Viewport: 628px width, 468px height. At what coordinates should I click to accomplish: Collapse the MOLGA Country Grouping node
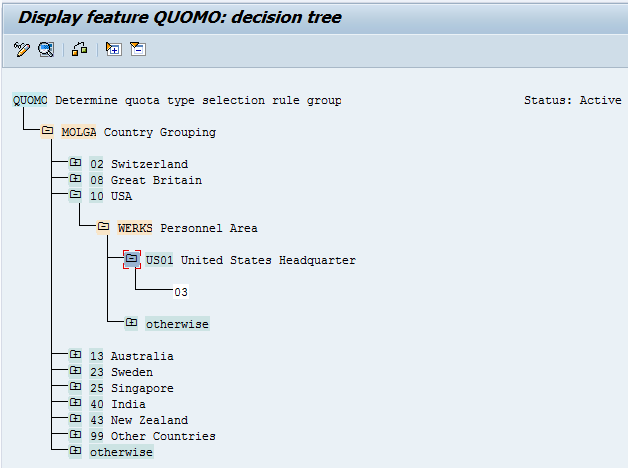point(47,132)
